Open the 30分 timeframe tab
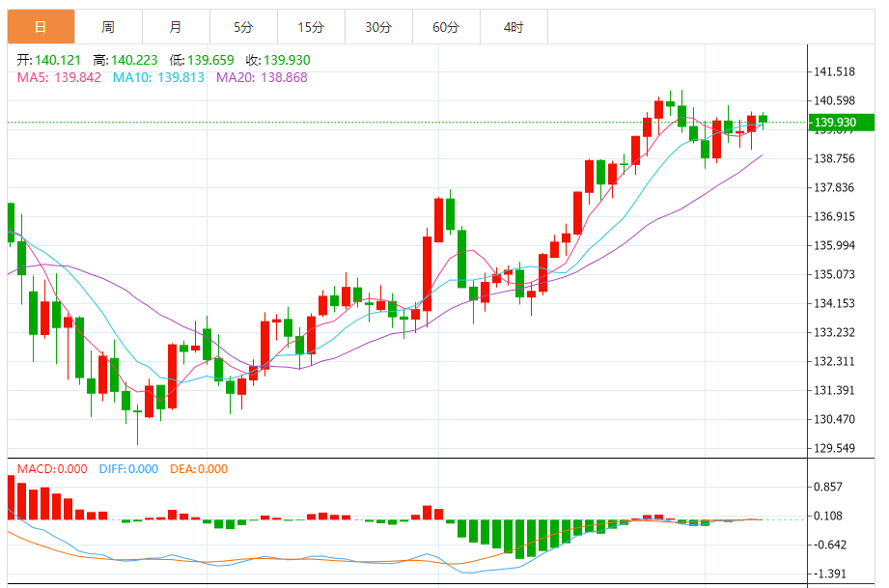 (378, 27)
